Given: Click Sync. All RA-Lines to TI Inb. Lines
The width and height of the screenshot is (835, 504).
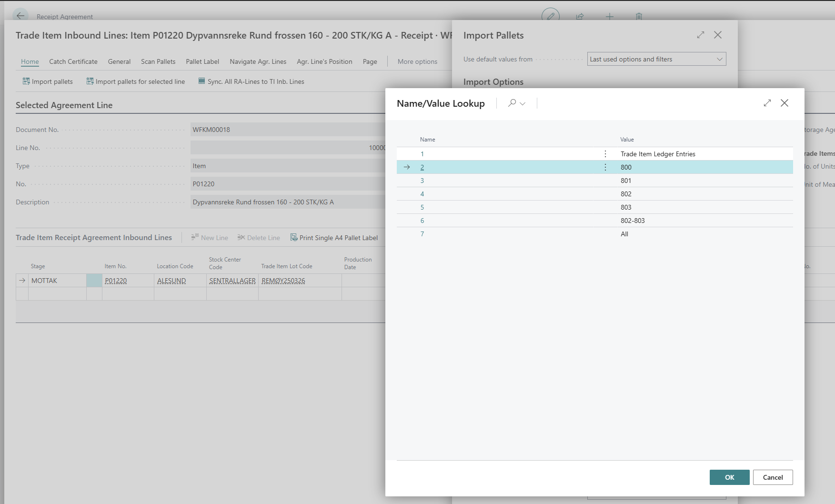Looking at the screenshot, I should pos(251,81).
